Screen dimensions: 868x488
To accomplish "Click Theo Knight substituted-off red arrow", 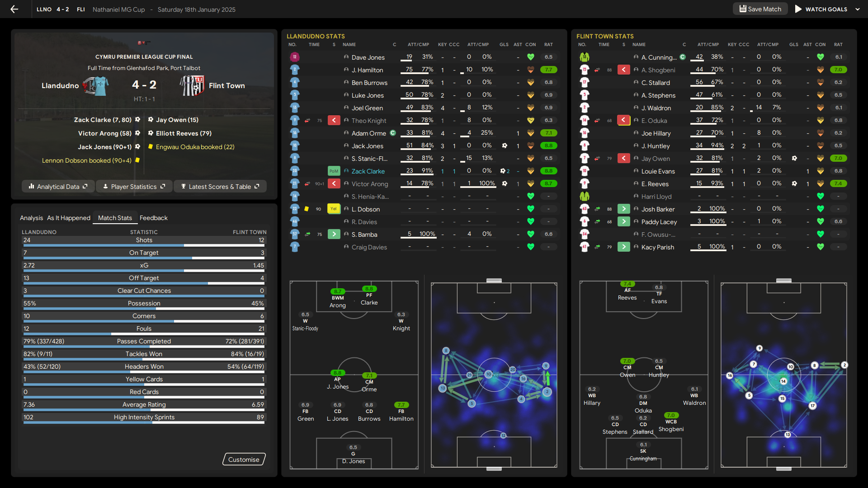I will click(x=334, y=121).
